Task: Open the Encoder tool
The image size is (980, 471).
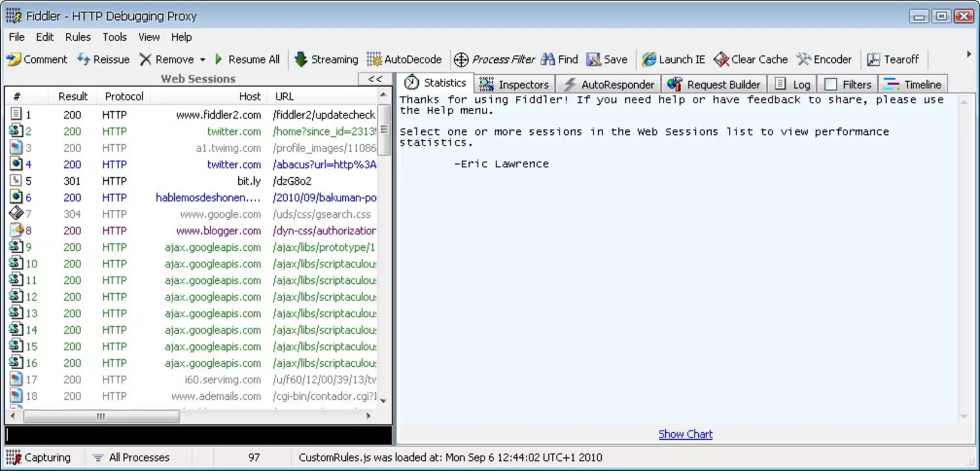Action: click(824, 59)
